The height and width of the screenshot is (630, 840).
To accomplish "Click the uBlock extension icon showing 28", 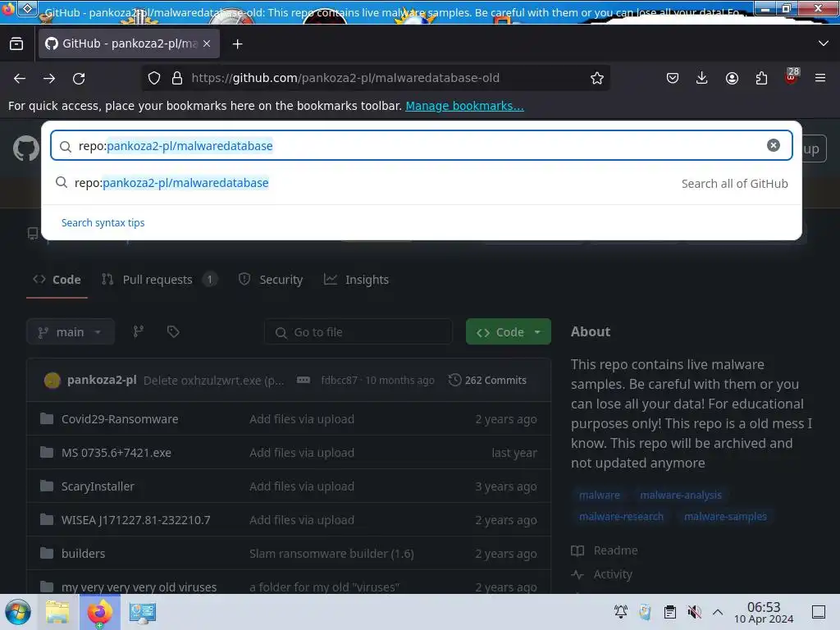I will 792,76.
